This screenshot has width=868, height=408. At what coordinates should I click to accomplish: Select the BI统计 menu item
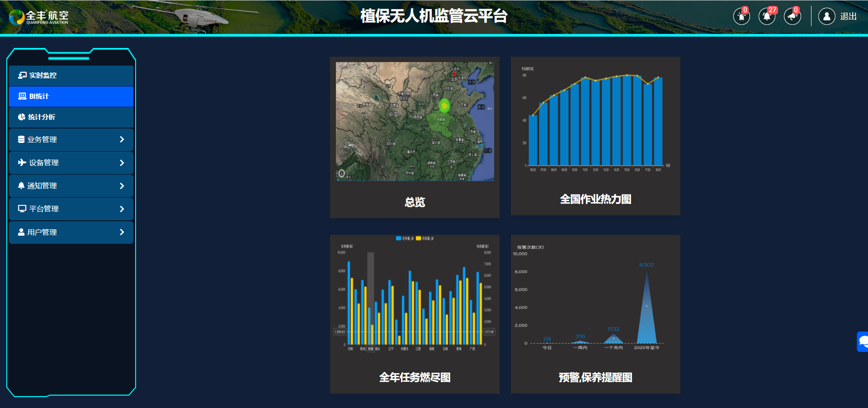[x=71, y=96]
